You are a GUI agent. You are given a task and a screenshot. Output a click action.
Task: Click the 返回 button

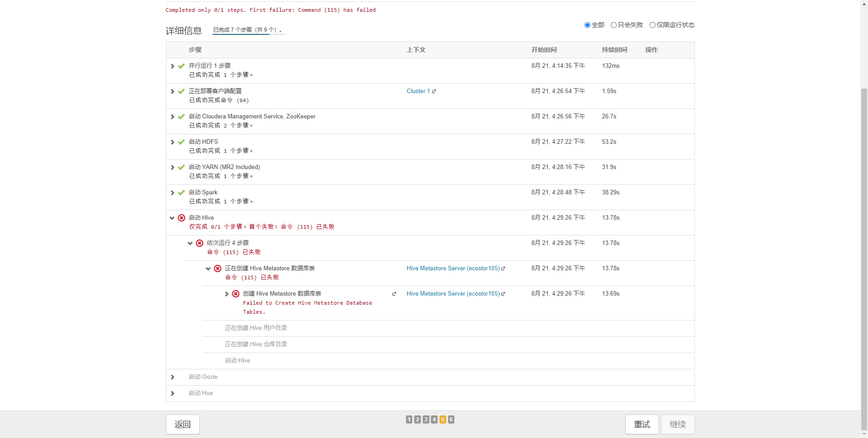coord(183,424)
